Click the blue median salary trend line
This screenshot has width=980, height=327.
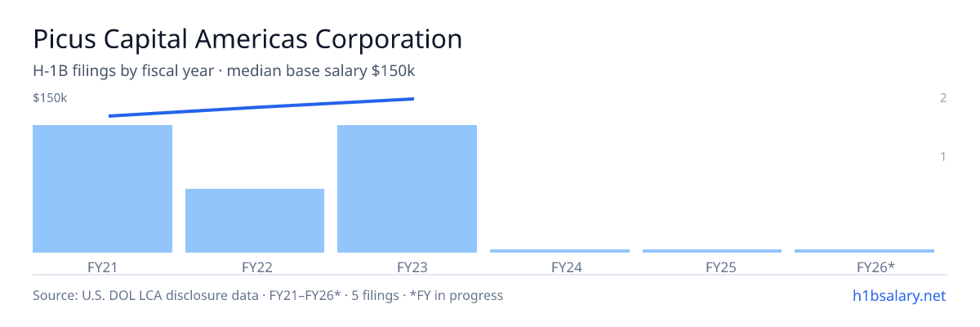click(261, 107)
